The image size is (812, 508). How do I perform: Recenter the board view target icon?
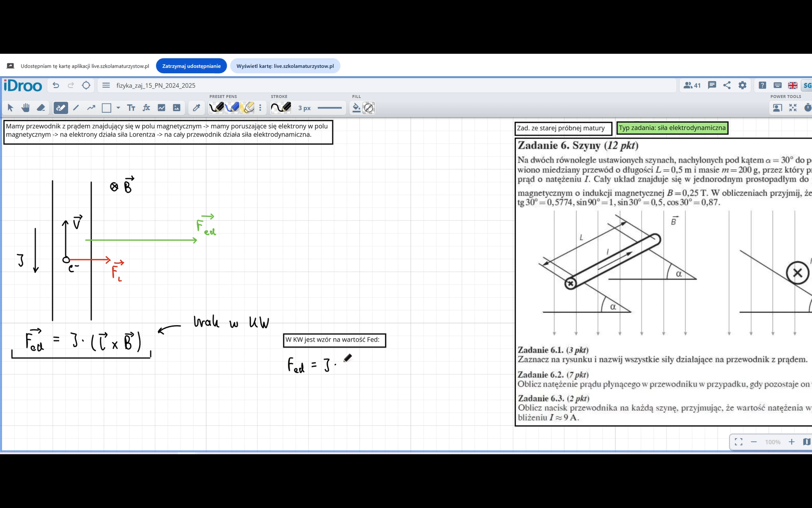86,86
